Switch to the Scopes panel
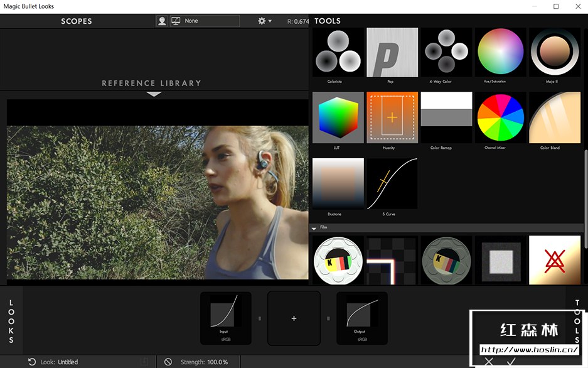 [77, 21]
